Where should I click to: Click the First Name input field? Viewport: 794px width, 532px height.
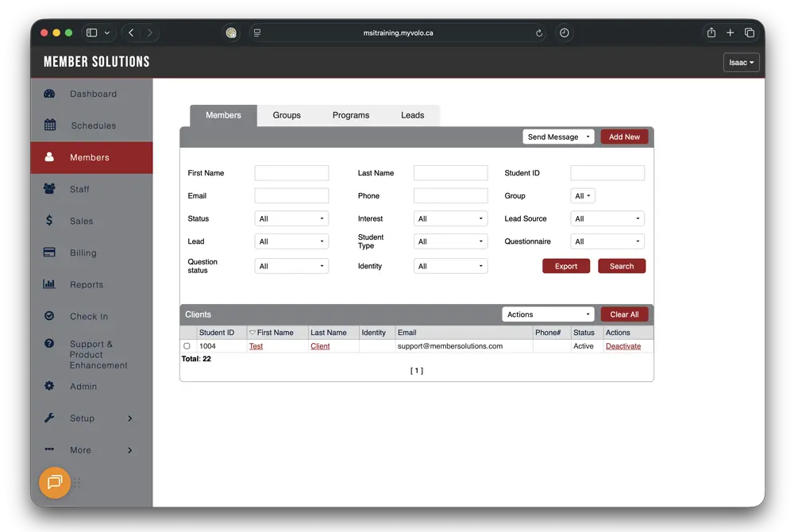click(x=291, y=173)
